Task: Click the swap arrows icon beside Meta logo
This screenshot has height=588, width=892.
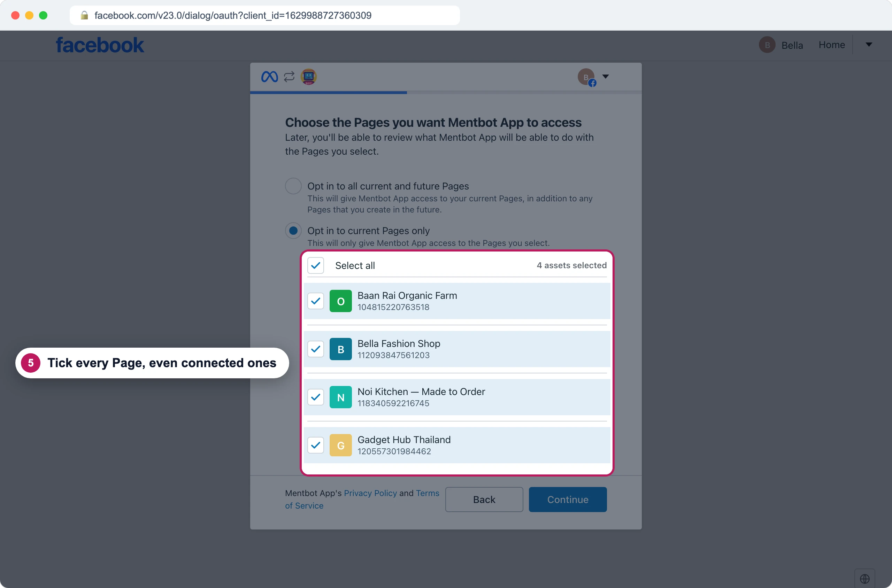Action: pyautogui.click(x=289, y=77)
